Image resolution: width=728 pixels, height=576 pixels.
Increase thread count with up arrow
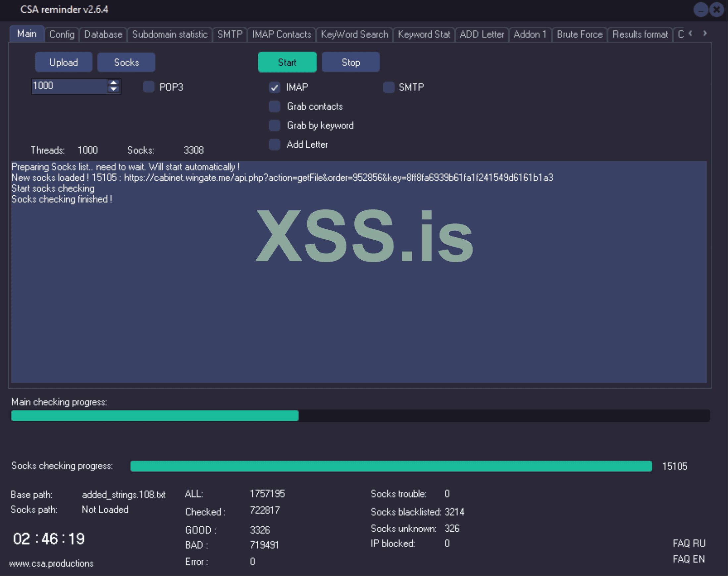[x=114, y=83]
